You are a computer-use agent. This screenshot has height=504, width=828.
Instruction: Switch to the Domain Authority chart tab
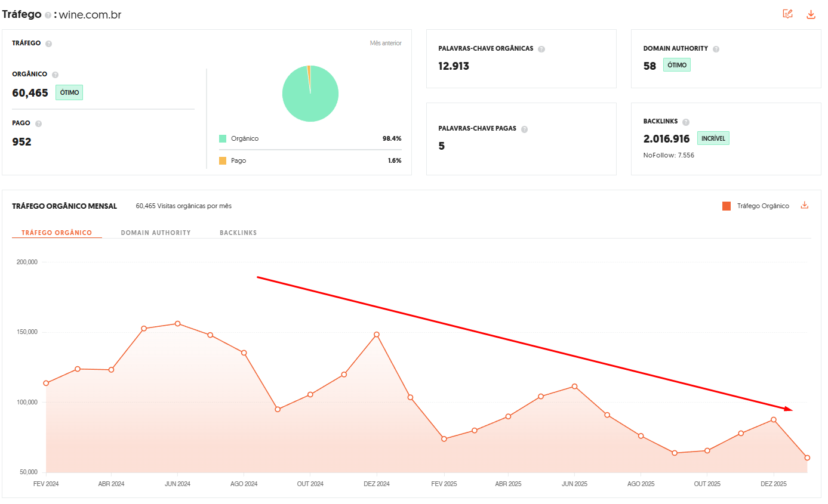click(156, 233)
